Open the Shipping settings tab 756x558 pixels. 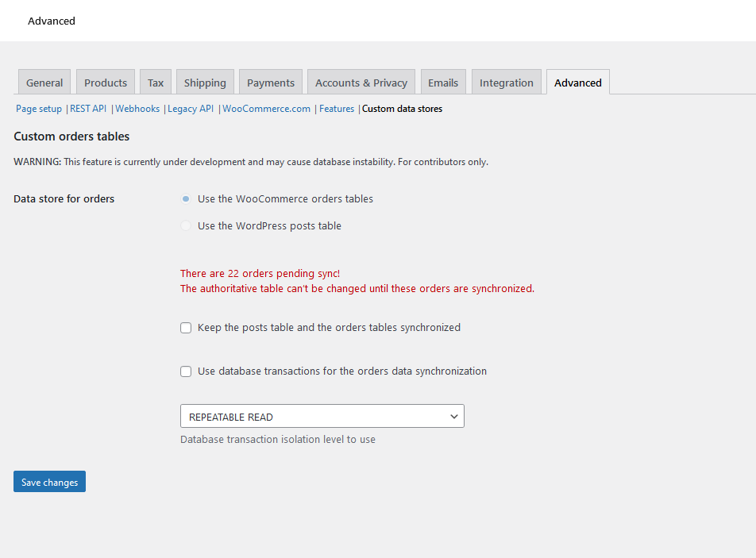(205, 82)
